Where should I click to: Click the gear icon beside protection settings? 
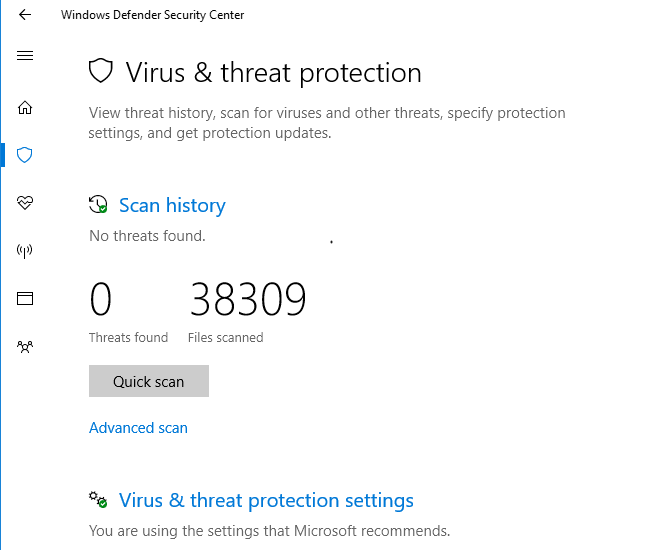coord(98,500)
